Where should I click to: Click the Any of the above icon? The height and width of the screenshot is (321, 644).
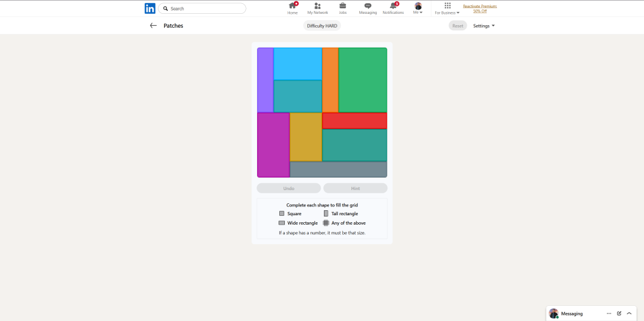pos(326,223)
